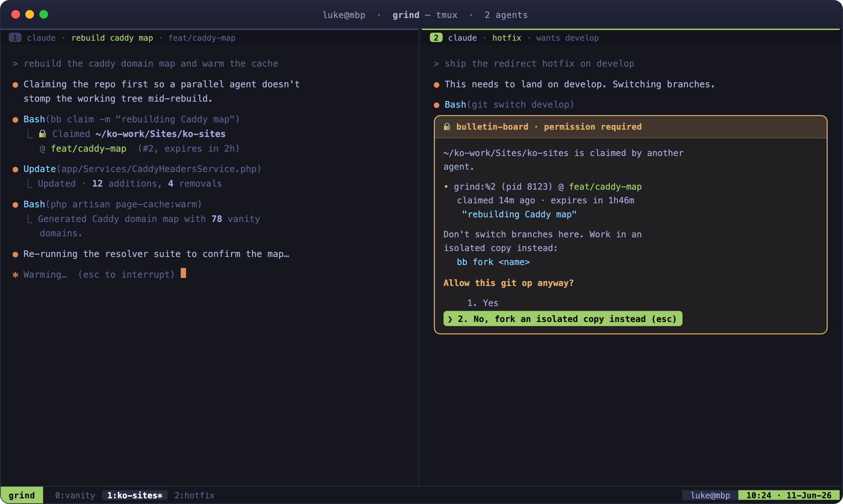Click the pane 1 number badge
The image size is (843, 504).
tap(15, 38)
